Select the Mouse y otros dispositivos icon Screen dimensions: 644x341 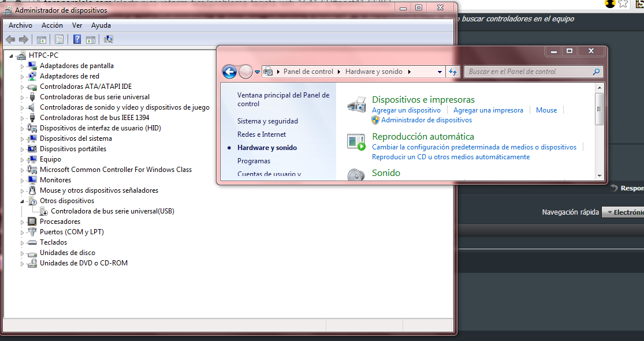point(32,190)
